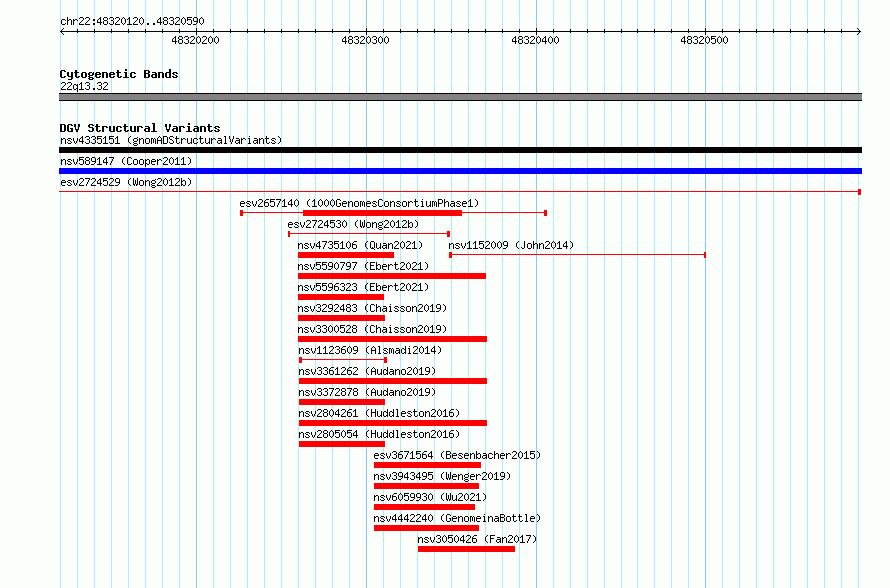The height and width of the screenshot is (588, 890).
Task: Open nsv5590797 (Ebert2021) variant
Action: pyautogui.click(x=363, y=266)
